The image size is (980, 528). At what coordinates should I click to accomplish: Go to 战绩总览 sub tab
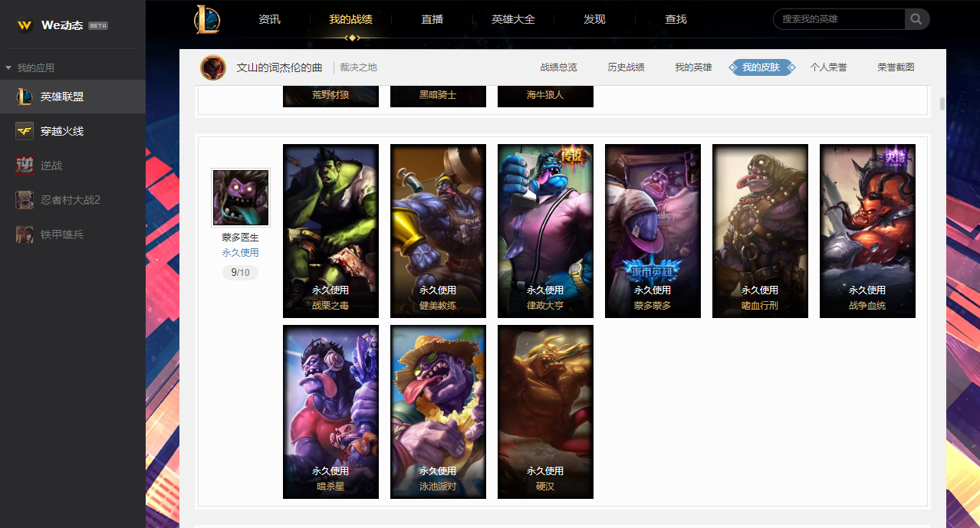point(558,67)
